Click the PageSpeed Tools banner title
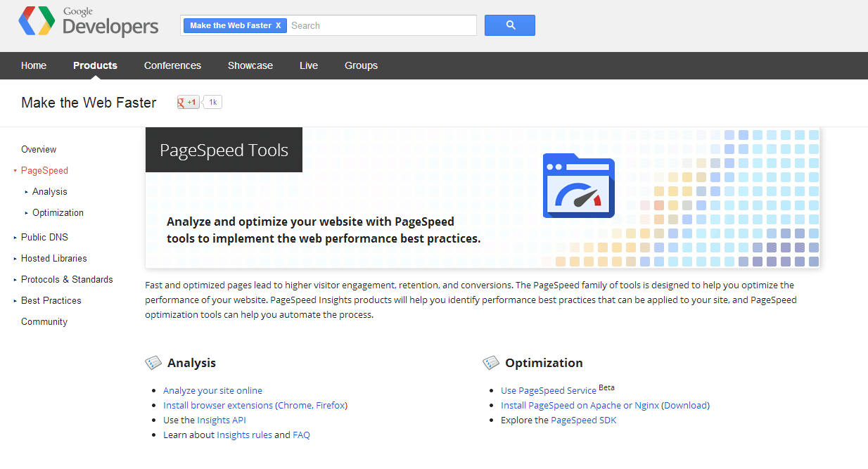Screen dimensions: 868x469 tap(224, 150)
